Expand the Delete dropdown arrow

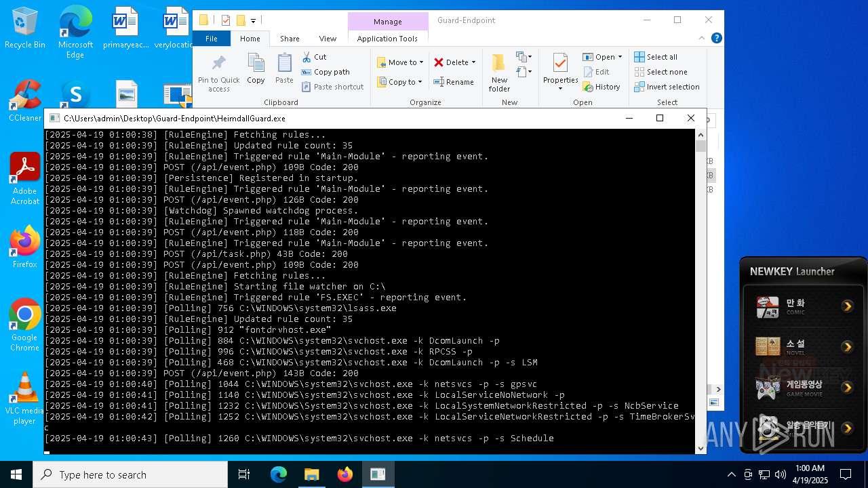point(473,62)
